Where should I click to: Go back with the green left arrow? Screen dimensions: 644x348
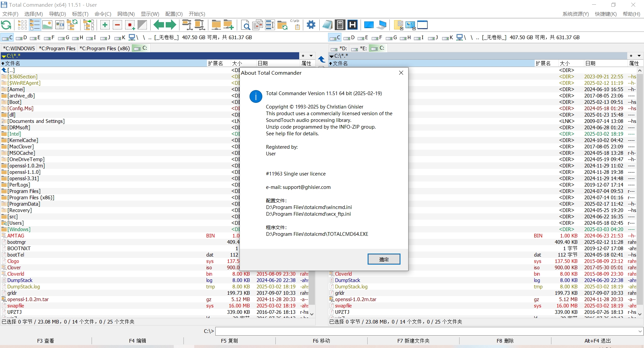pyautogui.click(x=159, y=25)
